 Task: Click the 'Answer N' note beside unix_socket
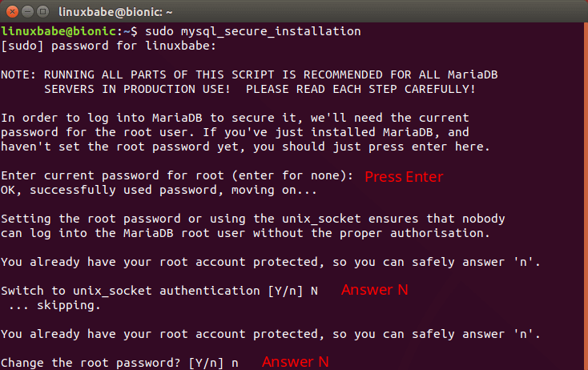click(375, 290)
